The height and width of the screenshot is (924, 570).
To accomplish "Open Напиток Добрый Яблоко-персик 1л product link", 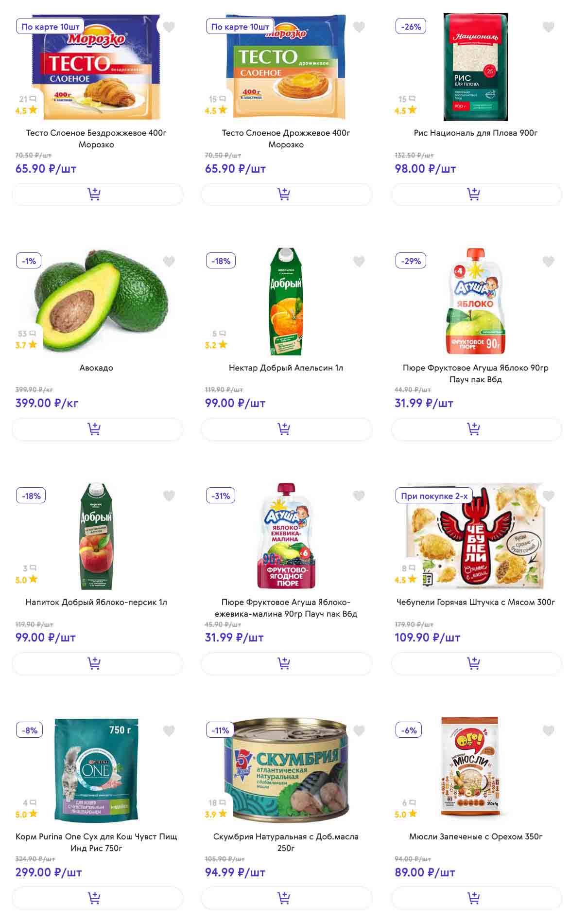I will [x=96, y=602].
